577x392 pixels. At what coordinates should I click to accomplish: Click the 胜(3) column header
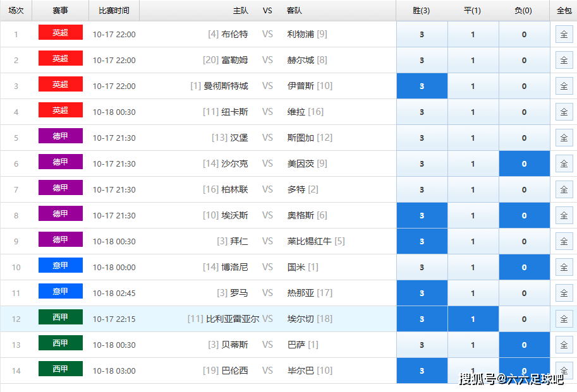pyautogui.click(x=422, y=10)
